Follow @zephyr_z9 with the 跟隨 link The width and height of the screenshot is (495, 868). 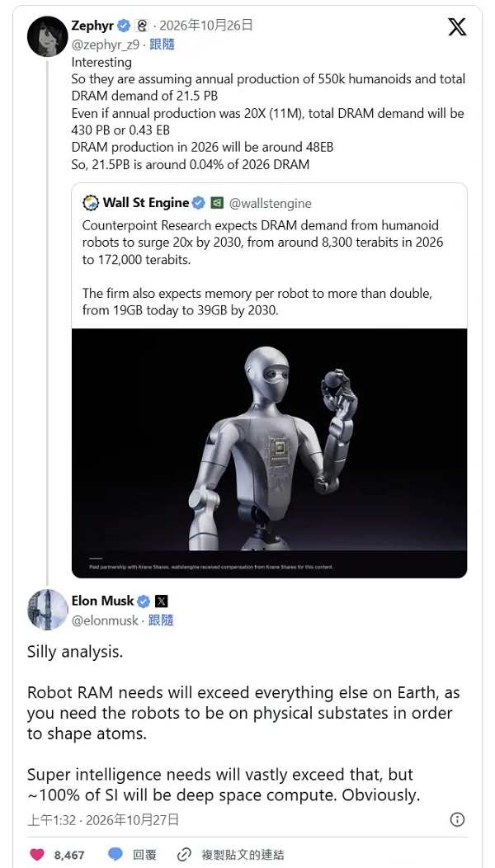pos(162,45)
